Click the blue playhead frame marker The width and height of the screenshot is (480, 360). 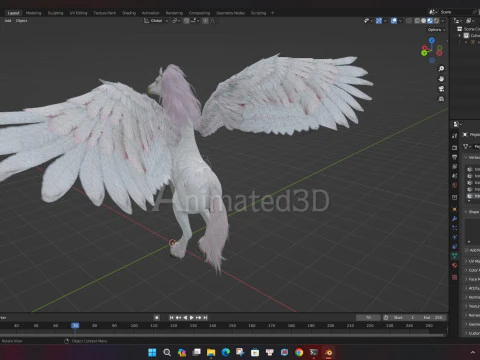75,325
